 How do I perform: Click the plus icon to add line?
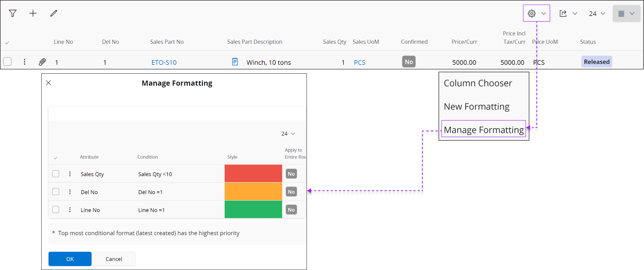33,13
